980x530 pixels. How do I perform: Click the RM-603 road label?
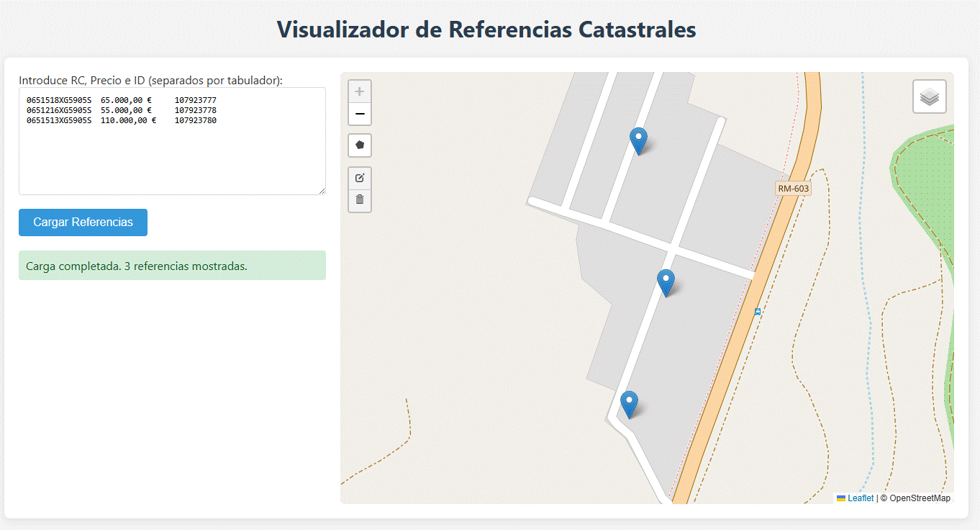793,189
